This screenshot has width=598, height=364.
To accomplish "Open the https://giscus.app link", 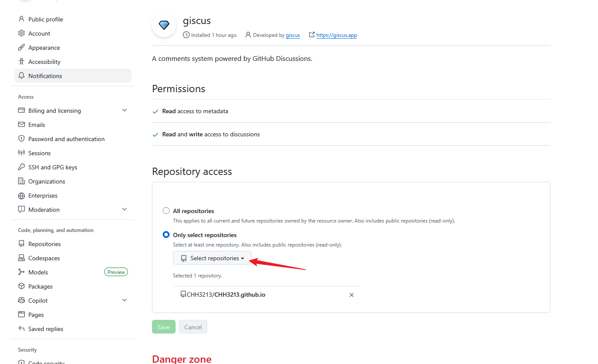I will pos(337,35).
